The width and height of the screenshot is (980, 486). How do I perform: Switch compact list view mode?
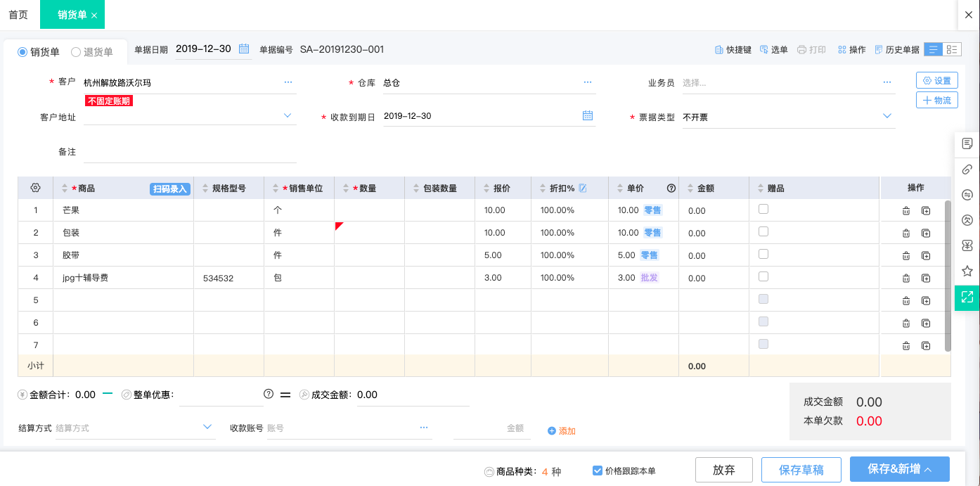[953, 49]
